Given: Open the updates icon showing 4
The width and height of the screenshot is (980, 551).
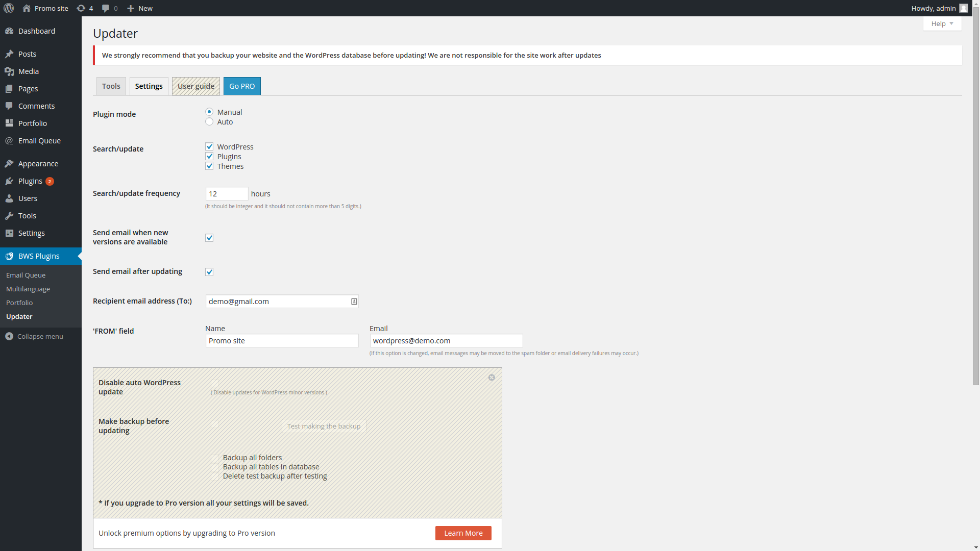Looking at the screenshot, I should point(81,8).
